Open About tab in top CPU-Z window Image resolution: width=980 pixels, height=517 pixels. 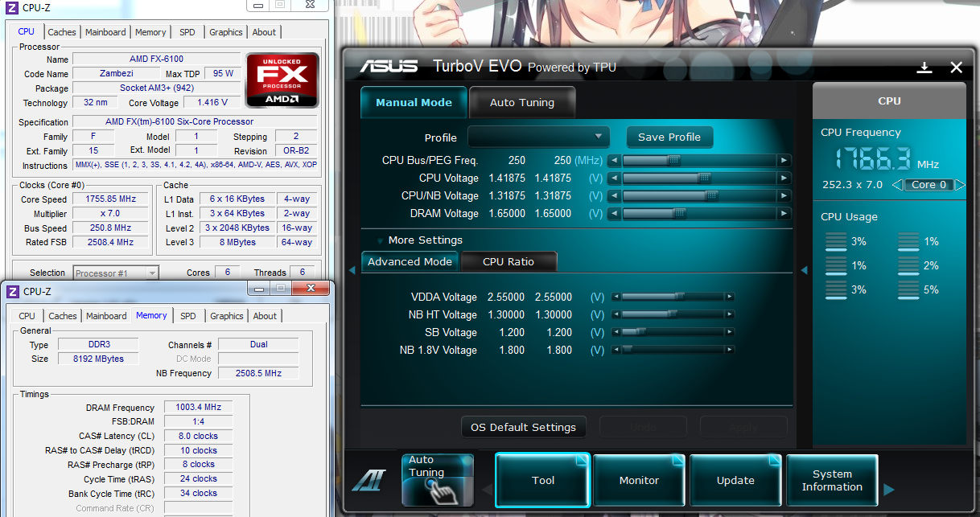pos(264,32)
